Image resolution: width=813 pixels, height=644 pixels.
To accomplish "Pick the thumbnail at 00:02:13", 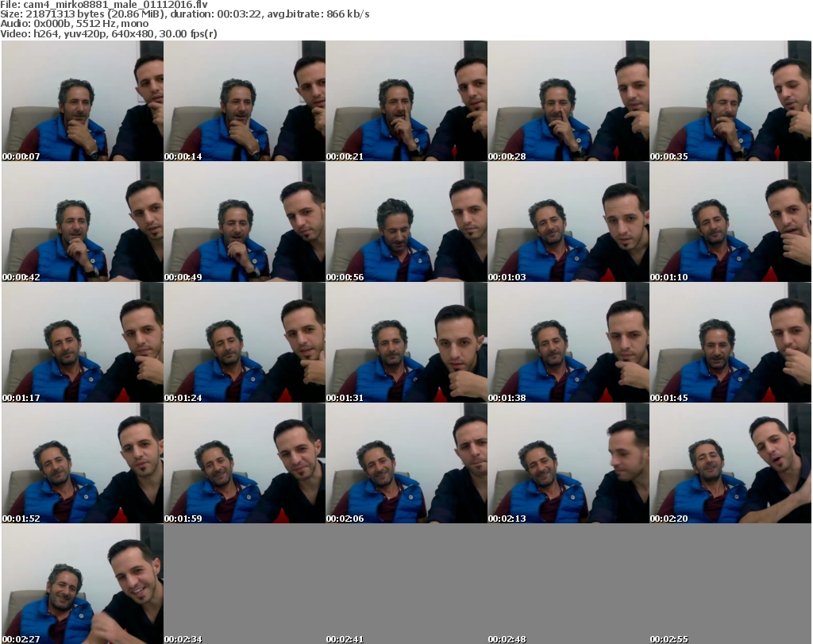I will coord(568,463).
